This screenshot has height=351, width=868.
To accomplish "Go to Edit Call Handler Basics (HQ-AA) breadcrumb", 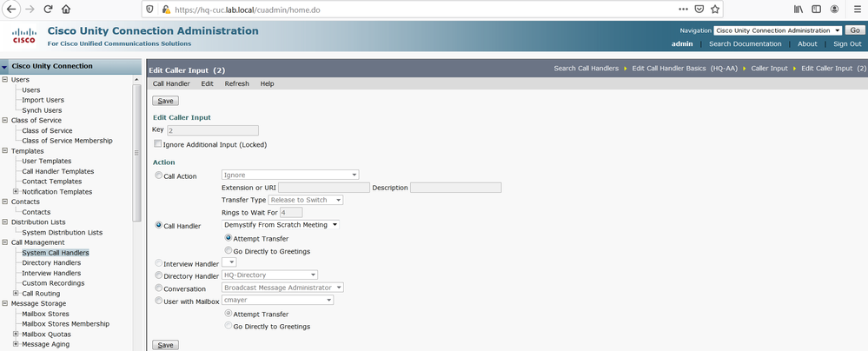I will (685, 69).
